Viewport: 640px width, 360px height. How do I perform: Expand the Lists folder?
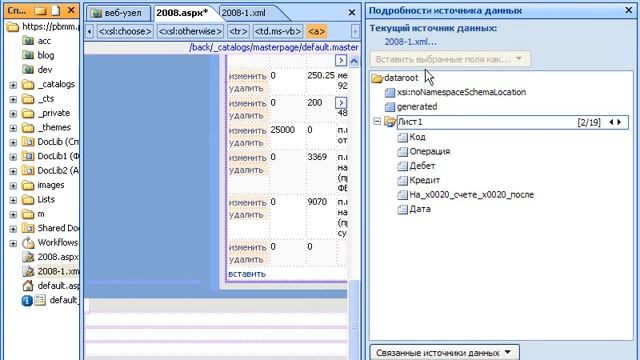click(13, 200)
